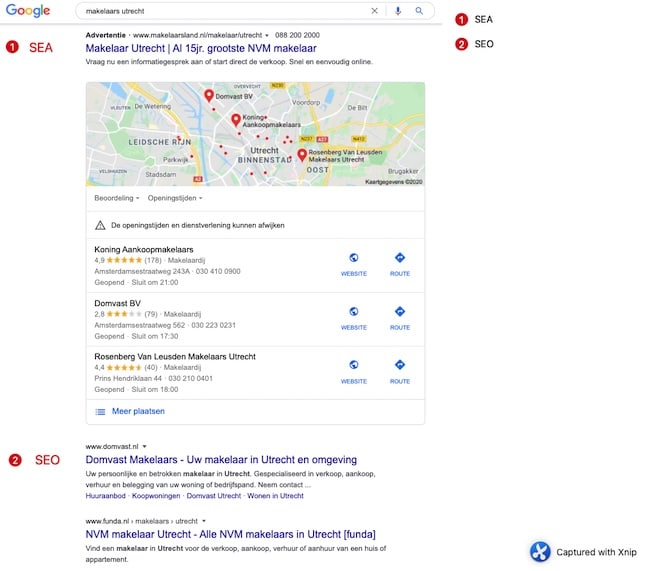Screen dimensions: 650x571
Task: Start voice search with microphone icon
Action: [x=398, y=11]
